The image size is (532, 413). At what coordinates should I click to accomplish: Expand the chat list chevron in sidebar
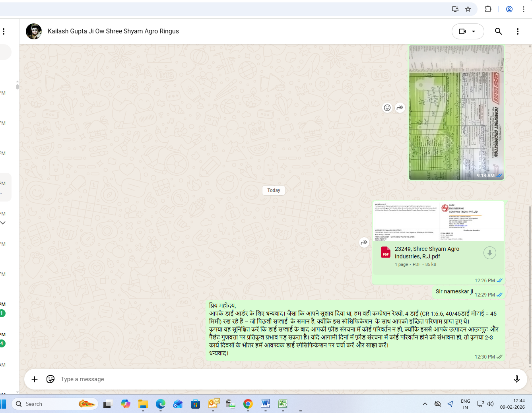tap(3, 223)
